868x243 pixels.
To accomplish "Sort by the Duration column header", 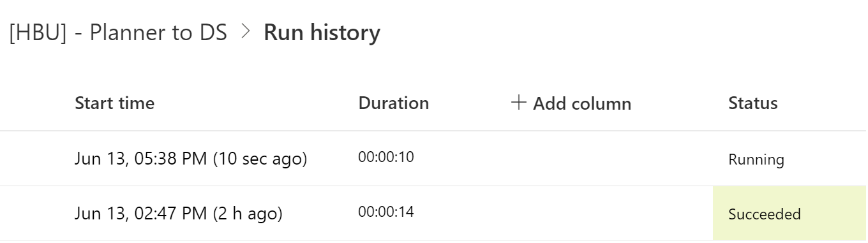I will 394,103.
